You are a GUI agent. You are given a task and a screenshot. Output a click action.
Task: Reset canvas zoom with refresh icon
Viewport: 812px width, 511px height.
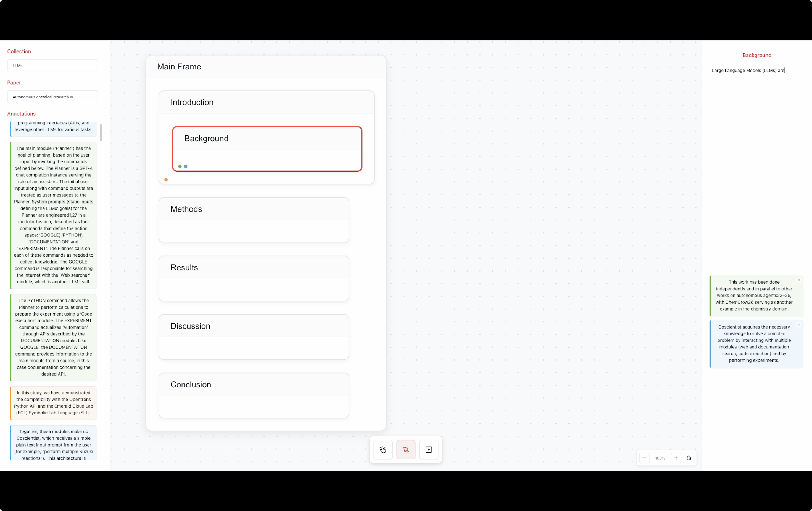(689, 458)
